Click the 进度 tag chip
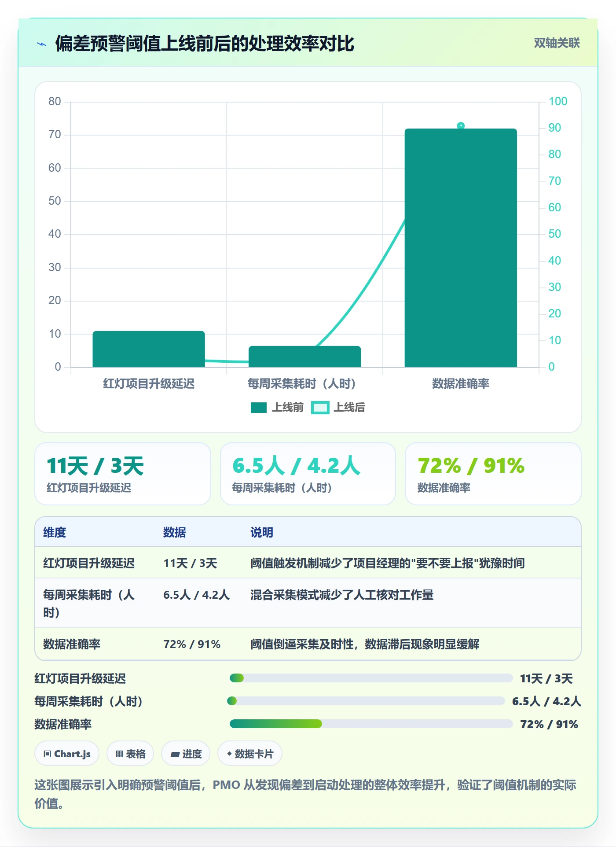This screenshot has height=847, width=616. point(186,754)
